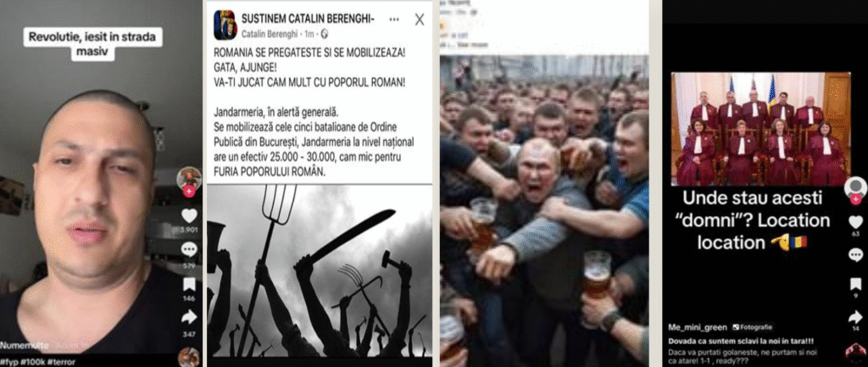The width and height of the screenshot is (868, 367).
Task: Open the SUSTINEM CATALIN BERENGHI page avatar
Action: [225, 25]
